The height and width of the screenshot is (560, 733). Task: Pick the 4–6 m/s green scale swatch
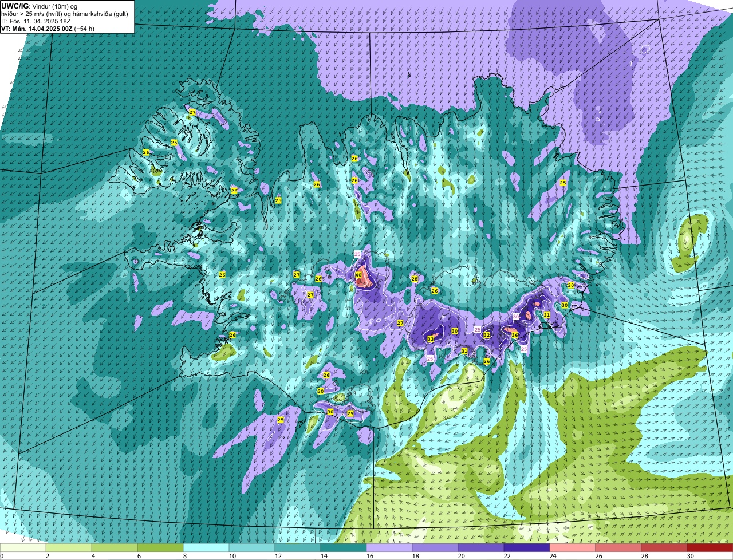[x=115, y=547]
